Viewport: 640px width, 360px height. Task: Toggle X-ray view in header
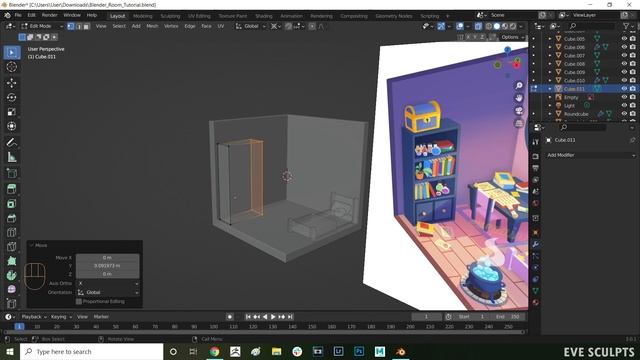pos(478,26)
